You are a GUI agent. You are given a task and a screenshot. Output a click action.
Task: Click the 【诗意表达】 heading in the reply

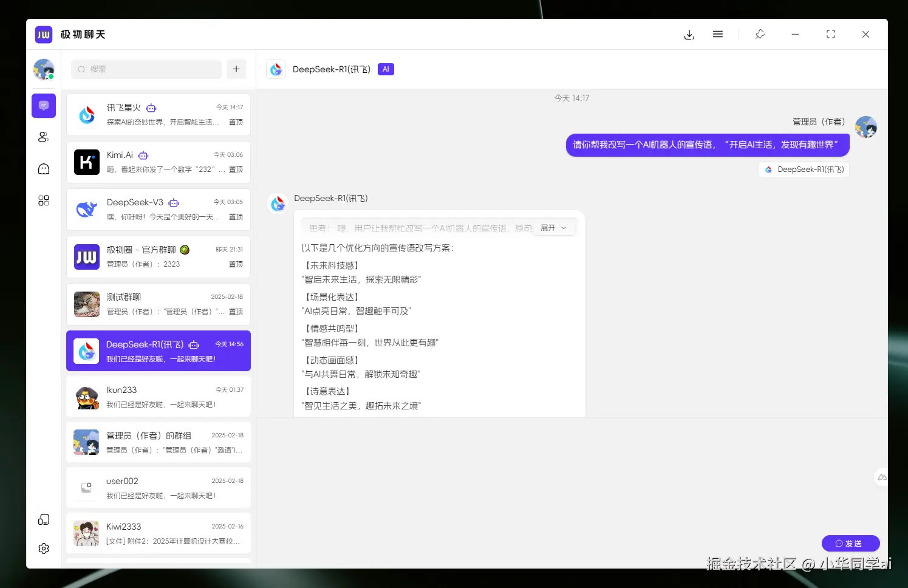point(328,391)
